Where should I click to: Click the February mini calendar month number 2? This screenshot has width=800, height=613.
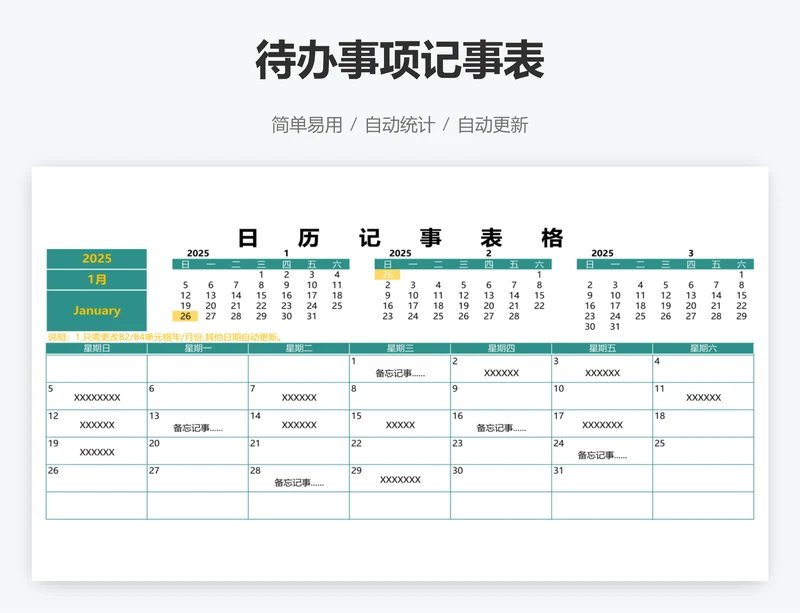pyautogui.click(x=488, y=253)
